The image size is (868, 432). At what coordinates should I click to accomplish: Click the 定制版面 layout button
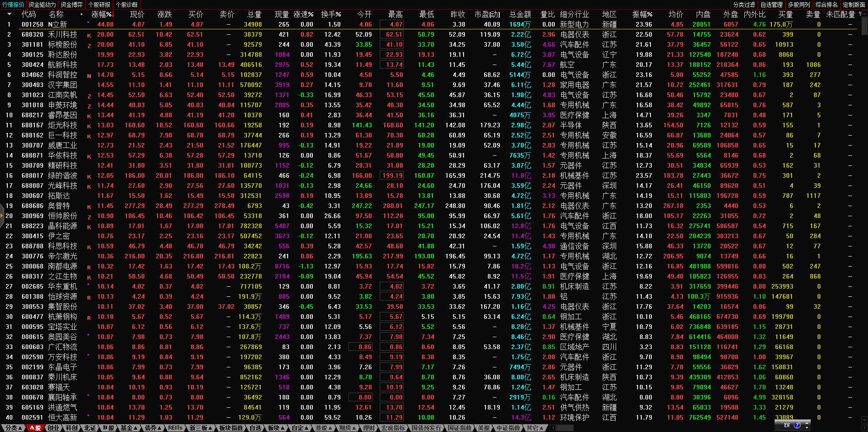(854, 5)
